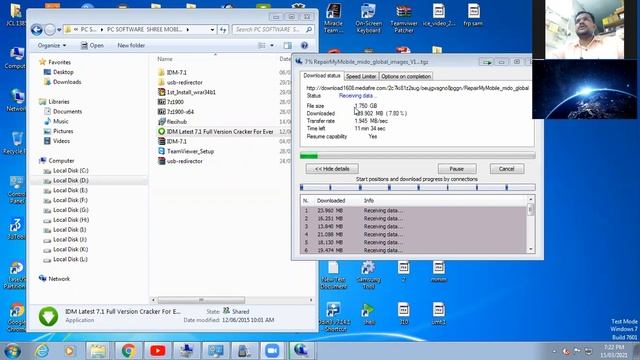Open the change view dropdown arrow
This screenshot has height=360, width=640.
(x=272, y=45)
